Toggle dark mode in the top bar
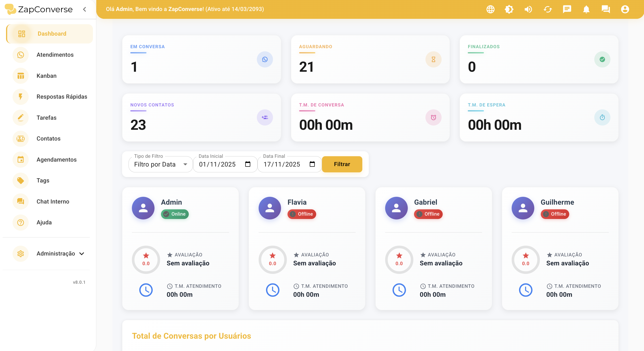644x351 pixels. [x=509, y=9]
